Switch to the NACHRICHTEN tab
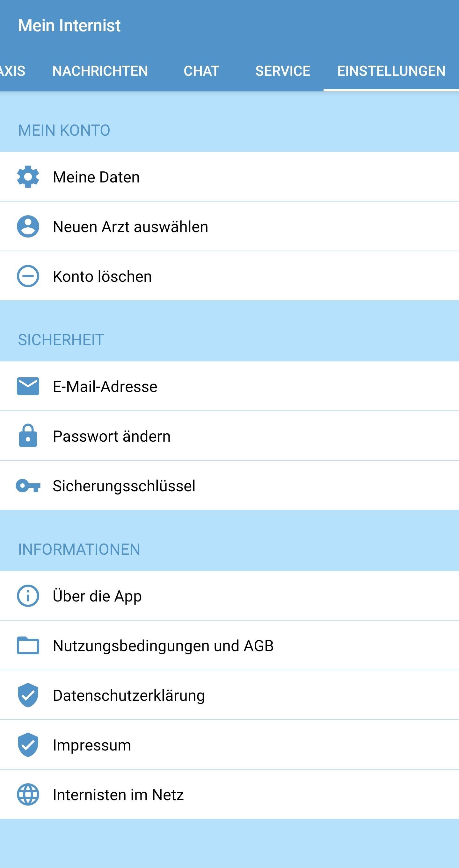The width and height of the screenshot is (459, 868). (x=100, y=71)
